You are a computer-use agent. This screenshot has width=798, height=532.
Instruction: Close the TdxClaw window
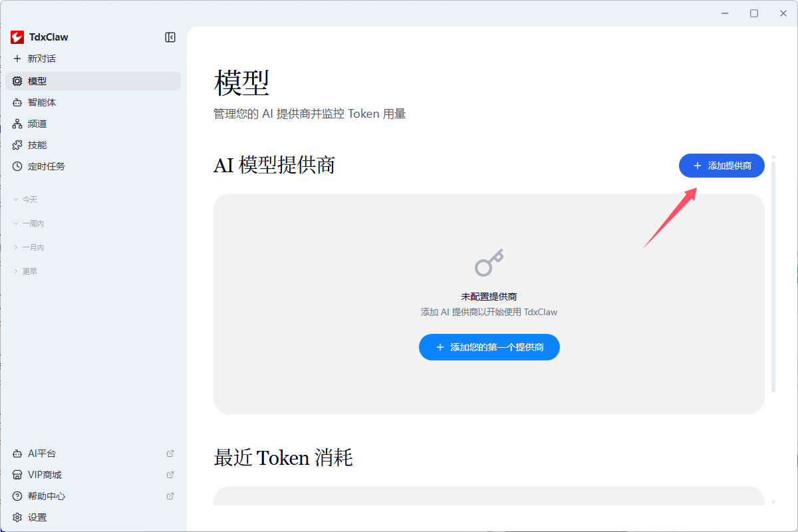(x=783, y=13)
